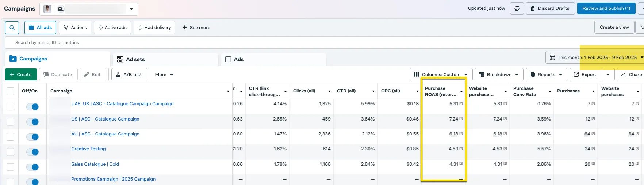Open the CTR (all) column menu arrow
Image resolution: width=644 pixels, height=185 pixels.
pos(373,91)
